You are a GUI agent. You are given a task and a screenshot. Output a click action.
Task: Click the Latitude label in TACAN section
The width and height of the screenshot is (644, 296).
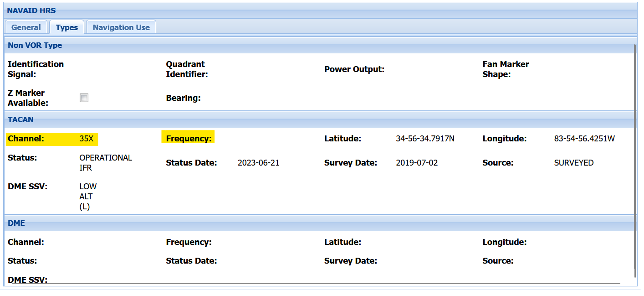coord(342,139)
